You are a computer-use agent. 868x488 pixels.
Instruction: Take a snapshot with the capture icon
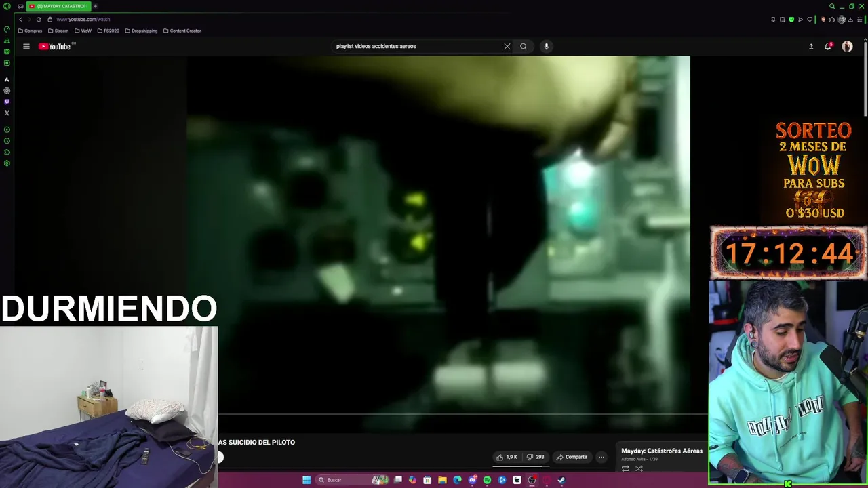[782, 20]
